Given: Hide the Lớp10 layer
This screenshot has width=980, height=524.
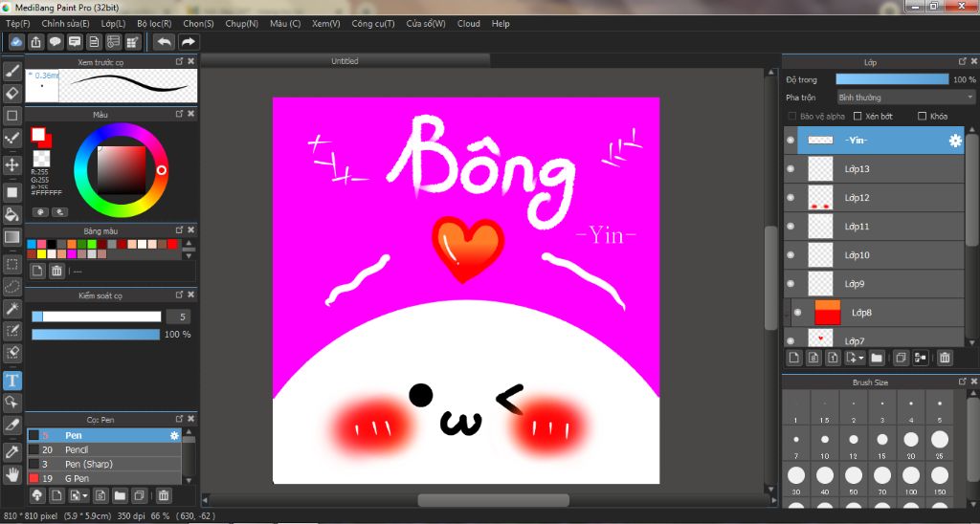Looking at the screenshot, I should tap(791, 254).
